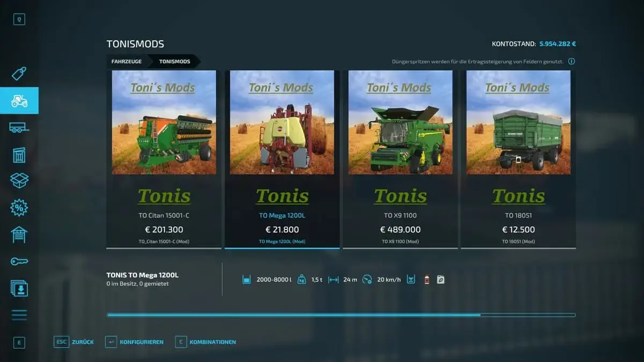The width and height of the screenshot is (644, 362).
Task: Go to the Fahrzeuge breadcrumb tab
Action: (127, 62)
